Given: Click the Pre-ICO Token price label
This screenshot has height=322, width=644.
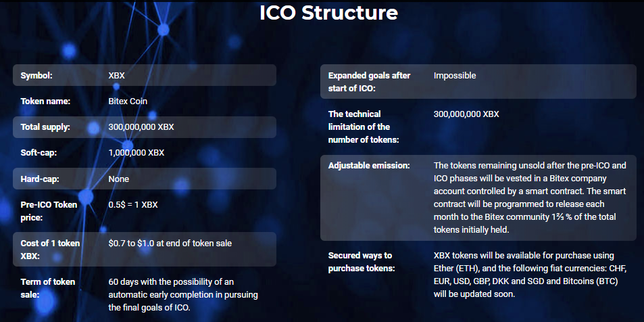Looking at the screenshot, I should 49,211.
